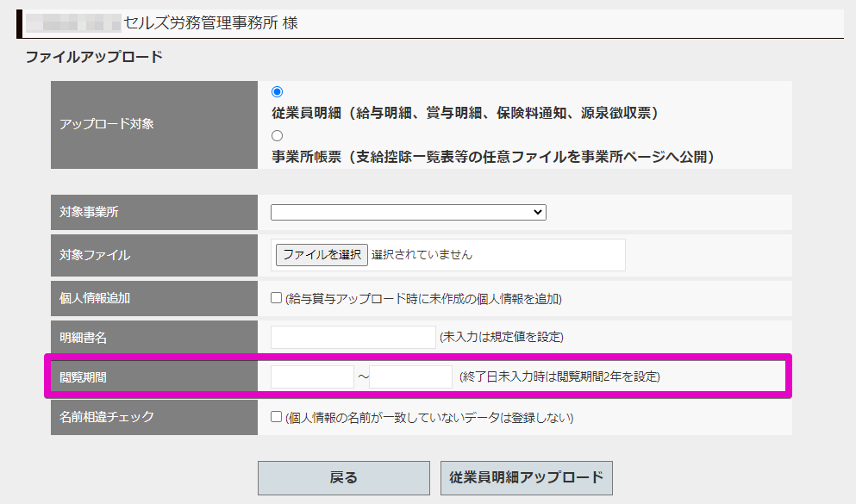Screen dimensions: 856x504
Task: Open the 対象事業所 dropdown
Action: tap(409, 212)
